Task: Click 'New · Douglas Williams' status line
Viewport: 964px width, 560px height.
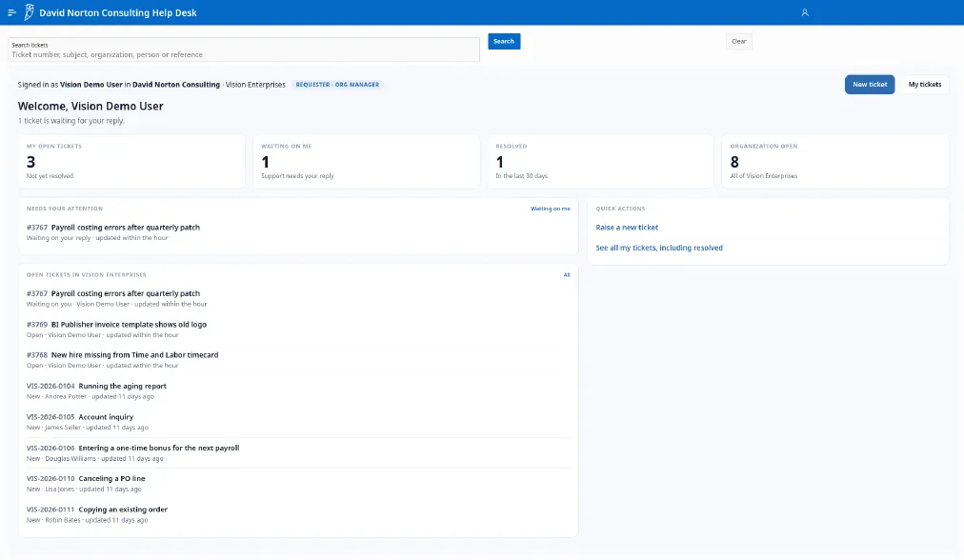Action: [94, 459]
